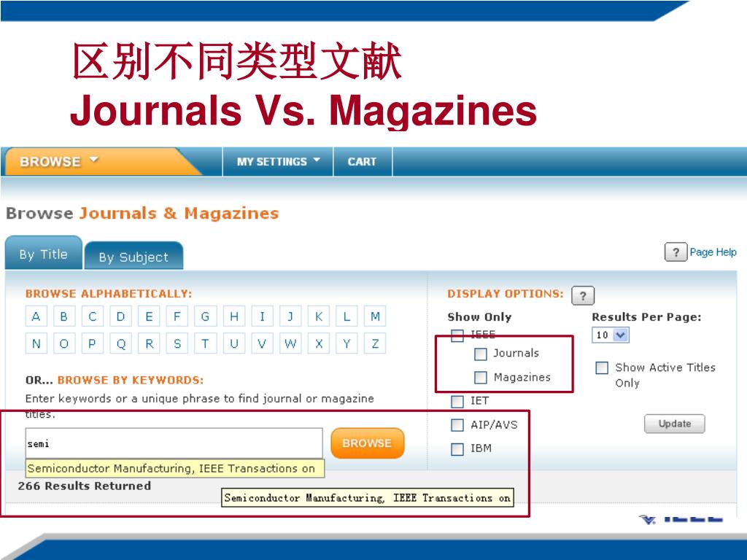Click the orange BROWSE search button

368,443
